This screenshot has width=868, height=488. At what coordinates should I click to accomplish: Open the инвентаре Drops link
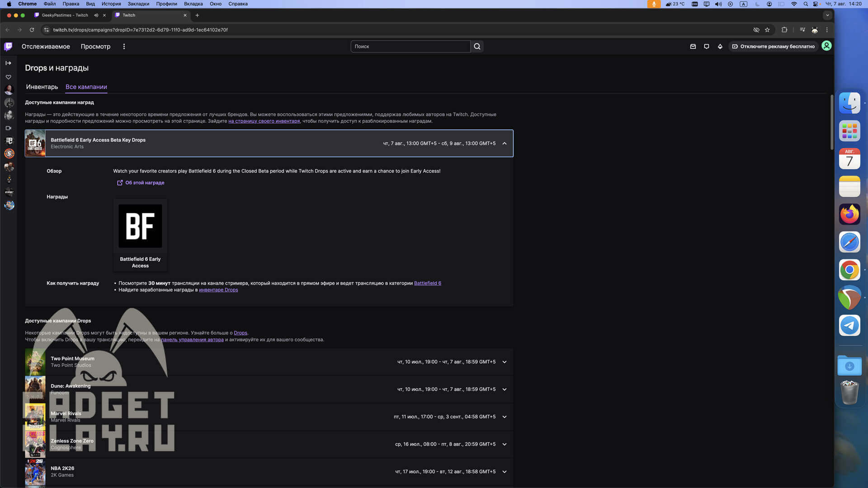tap(218, 290)
